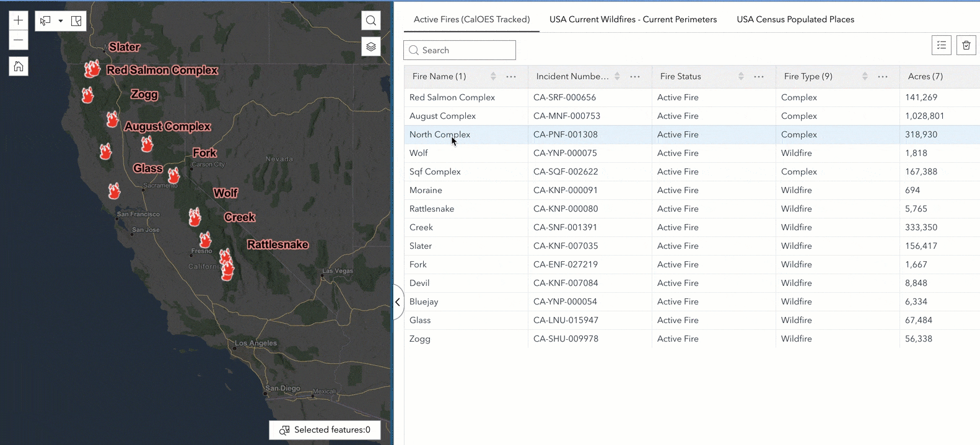The height and width of the screenshot is (445, 980).
Task: Select the Wolf fire row
Action: 692,153
